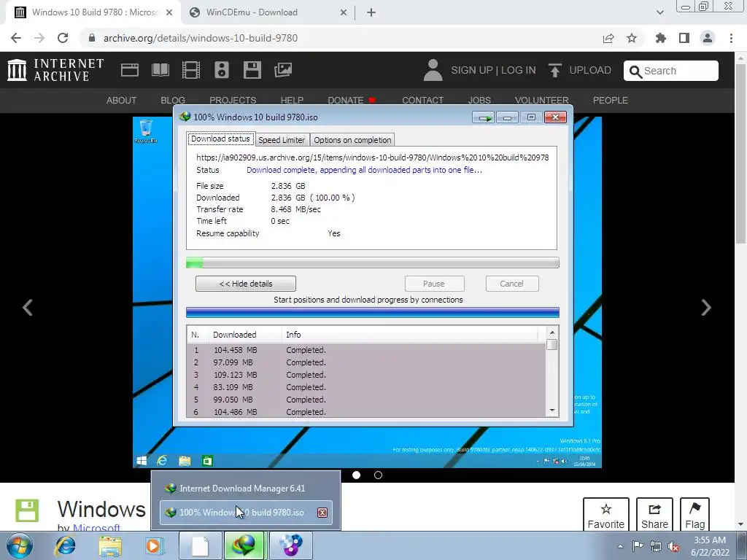
Task: Click the Chrome forward arrow
Action: (39, 38)
